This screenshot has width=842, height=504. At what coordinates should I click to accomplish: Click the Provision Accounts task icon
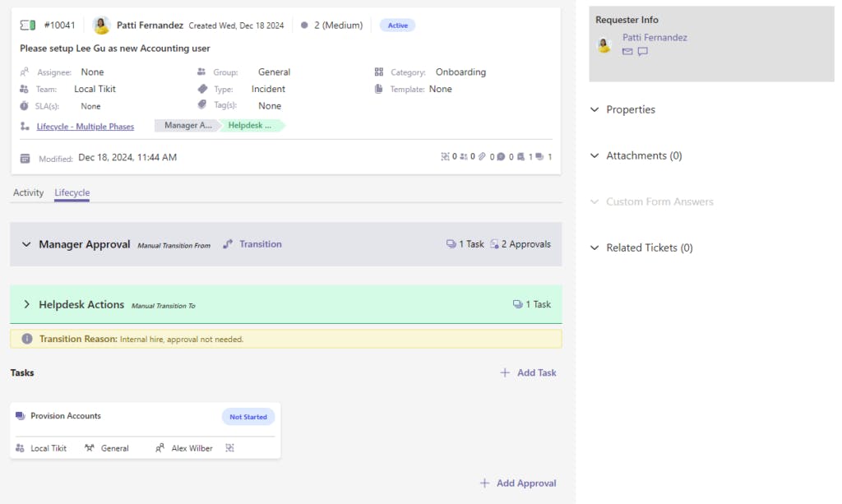pos(21,416)
